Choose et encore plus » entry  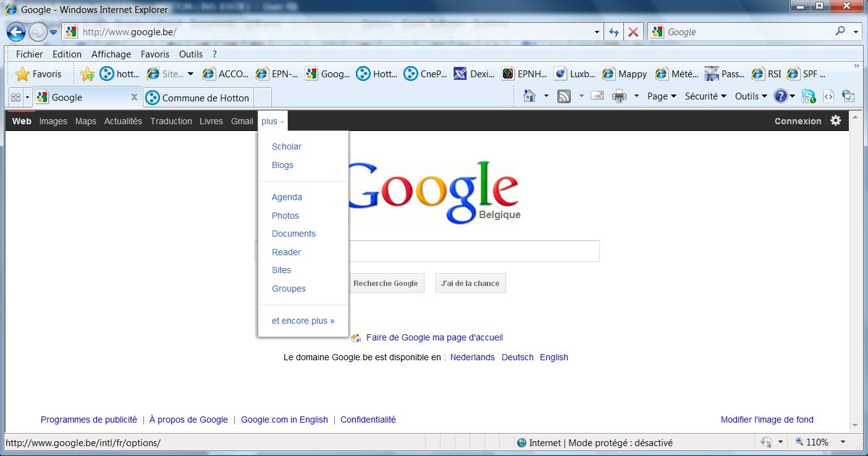pos(303,321)
